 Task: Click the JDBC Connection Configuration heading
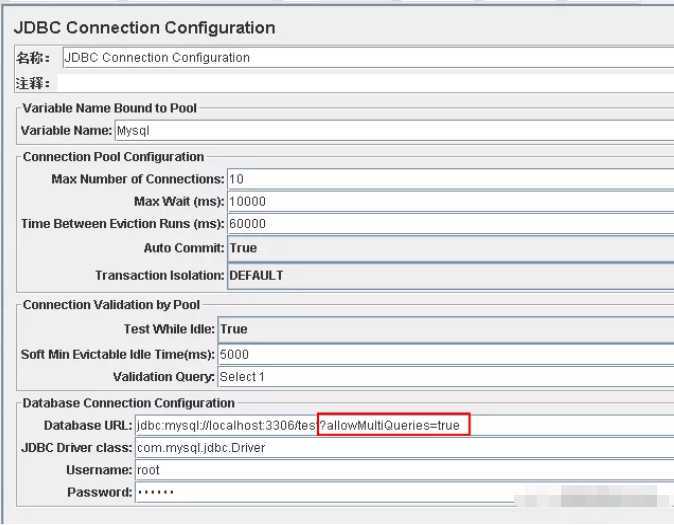pos(144,28)
